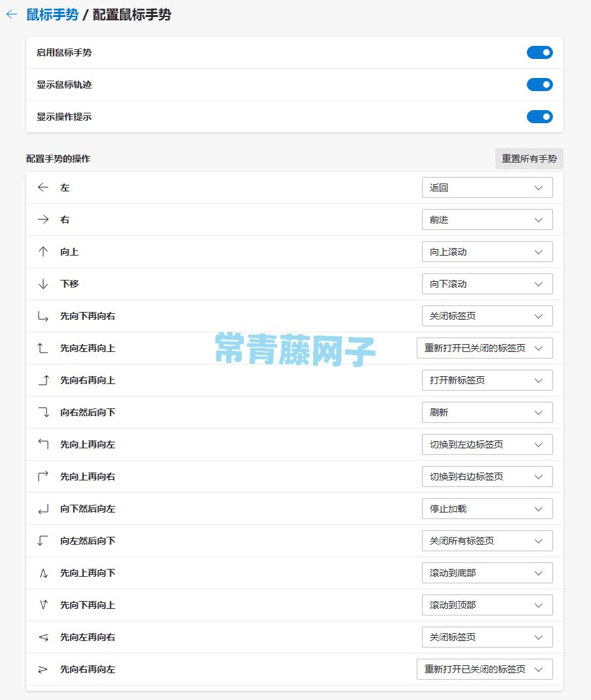Click the left arrow gesture icon for 左
The image size is (591, 700).
pos(43,187)
